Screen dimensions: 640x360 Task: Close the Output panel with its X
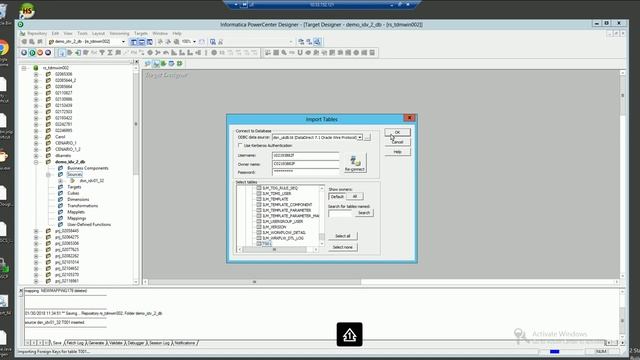(x=21, y=291)
